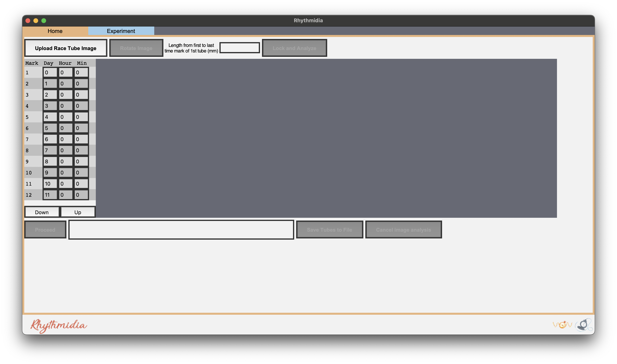Image resolution: width=617 pixels, height=364 pixels.
Task: Click the green zoom window button
Action: (44, 21)
